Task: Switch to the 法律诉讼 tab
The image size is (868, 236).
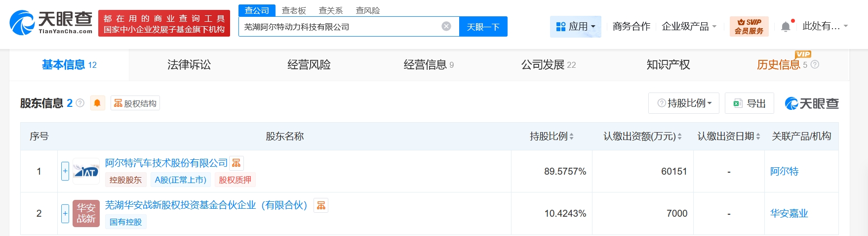Action: pyautogui.click(x=189, y=65)
